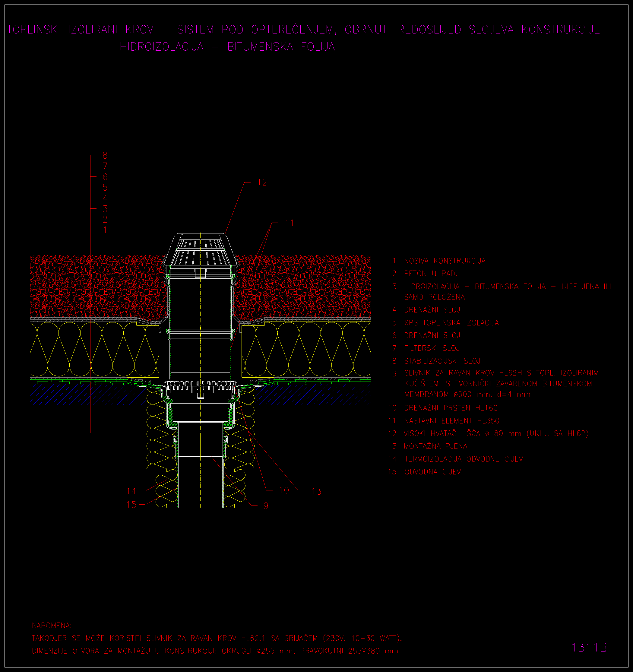Click legend entry '13 MONTAŽNA PJENA'
This screenshot has width=633, height=672.
[428, 446]
